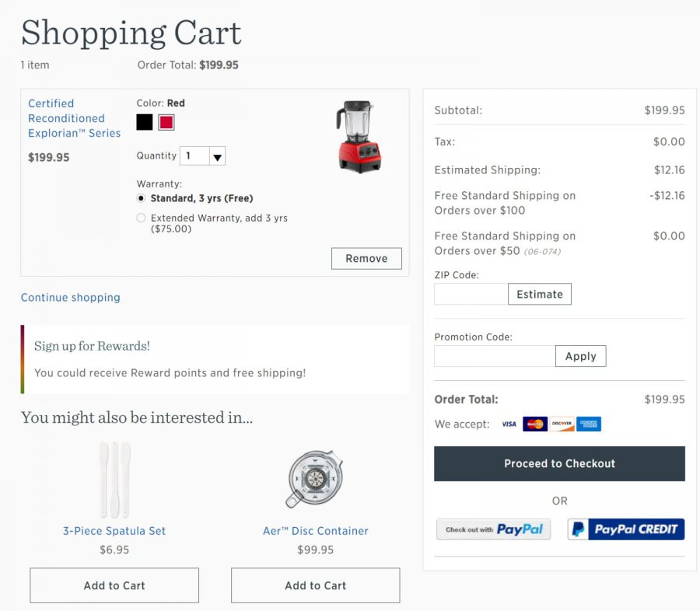Viewport: 700px width, 611px height.
Task: Check out with PayPal button
Action: [493, 529]
